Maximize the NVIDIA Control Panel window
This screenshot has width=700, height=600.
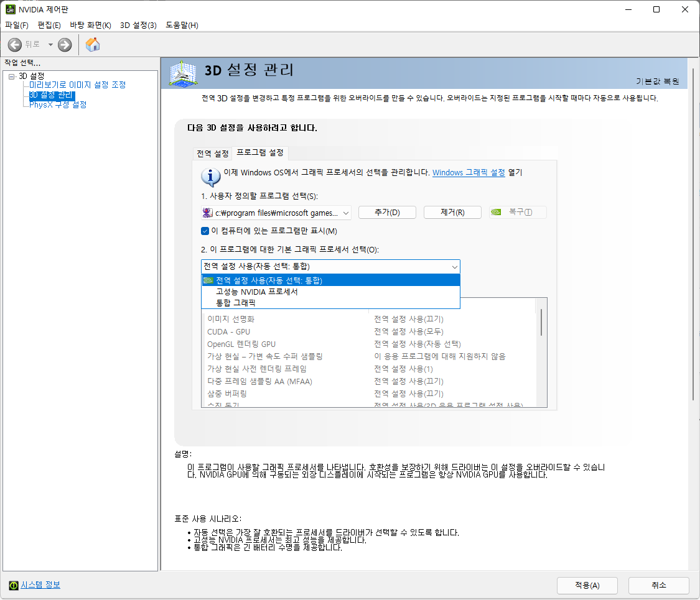point(656,9)
